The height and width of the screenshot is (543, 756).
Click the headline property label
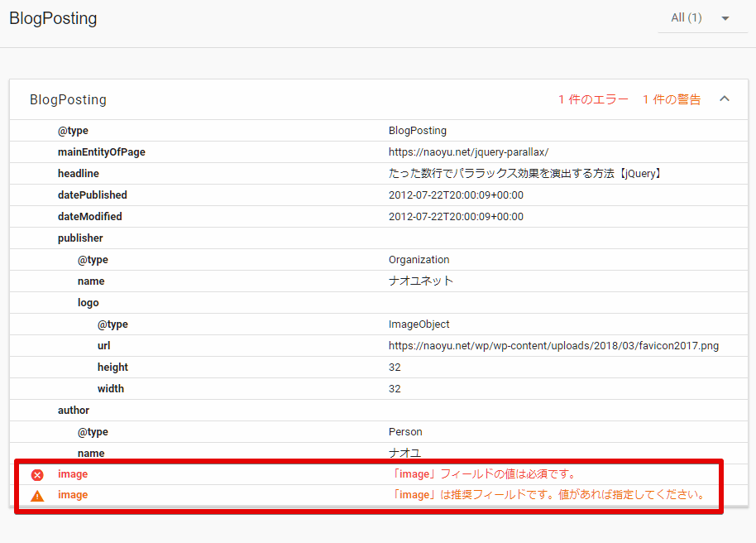tap(79, 174)
